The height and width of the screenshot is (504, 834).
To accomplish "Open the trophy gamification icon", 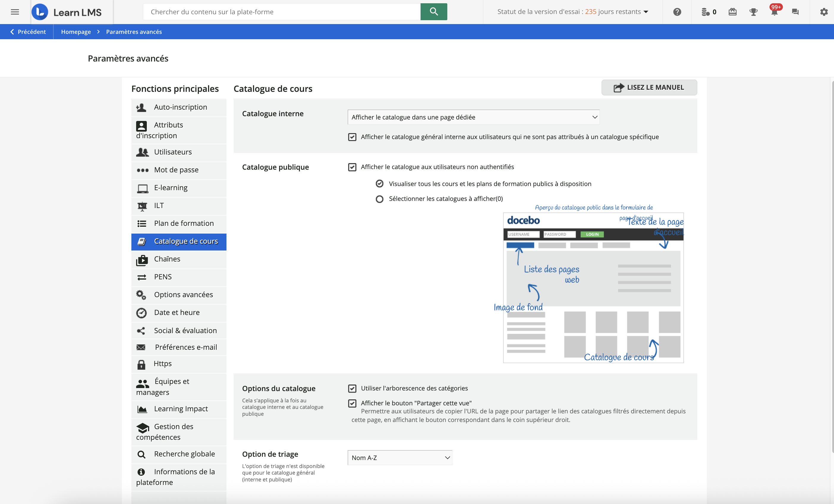I will point(753,12).
